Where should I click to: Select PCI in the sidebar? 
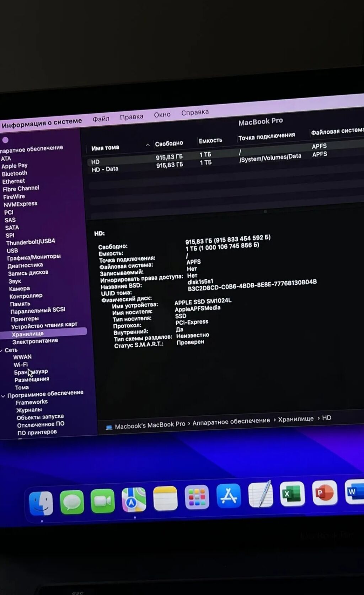[x=9, y=212]
